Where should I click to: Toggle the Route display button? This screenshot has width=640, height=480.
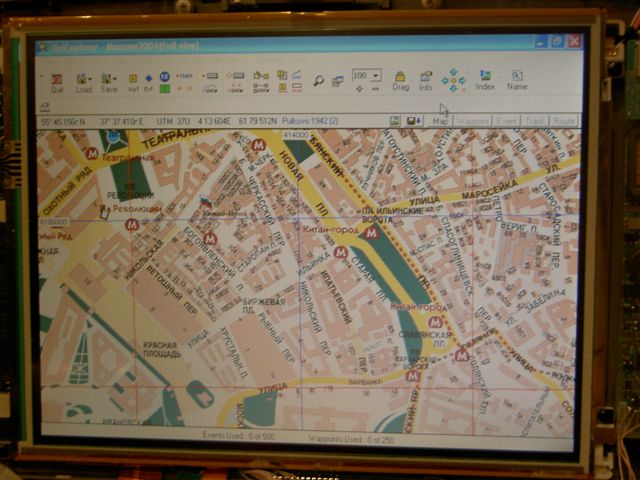coord(564,120)
